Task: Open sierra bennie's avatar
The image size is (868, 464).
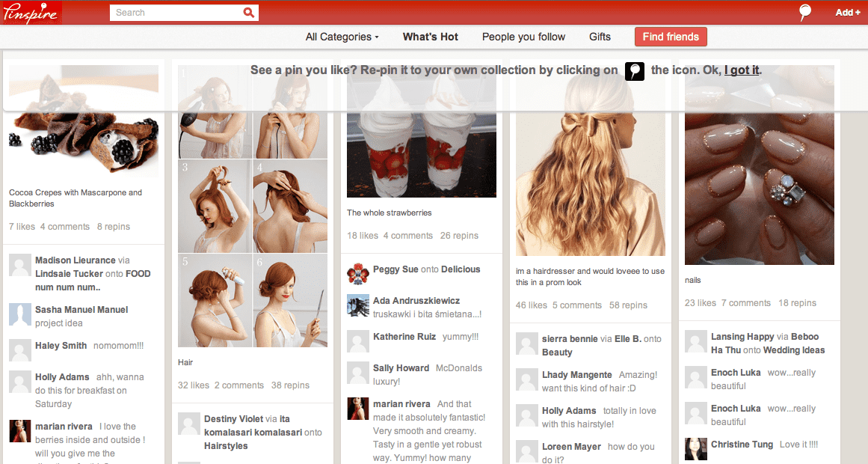Action: pyautogui.click(x=526, y=344)
